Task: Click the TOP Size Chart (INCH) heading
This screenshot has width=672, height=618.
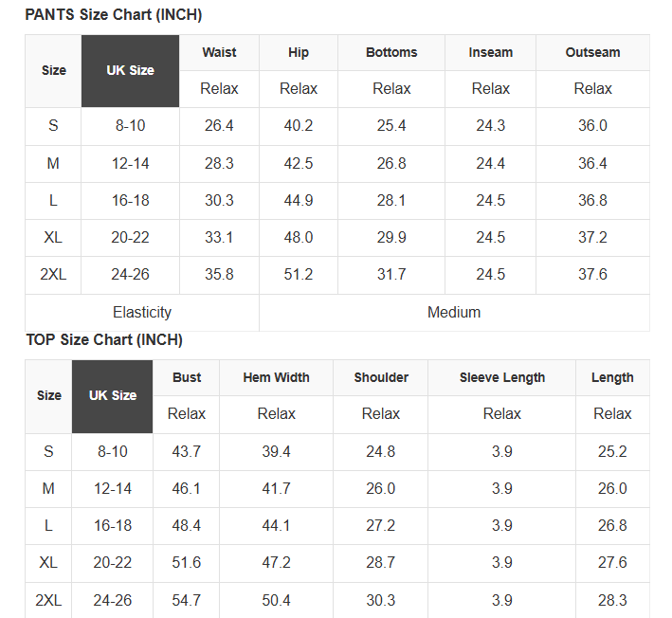Action: pos(104,339)
